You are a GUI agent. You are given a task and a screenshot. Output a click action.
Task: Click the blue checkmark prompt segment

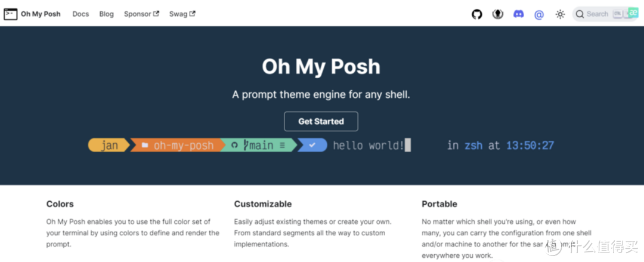312,145
